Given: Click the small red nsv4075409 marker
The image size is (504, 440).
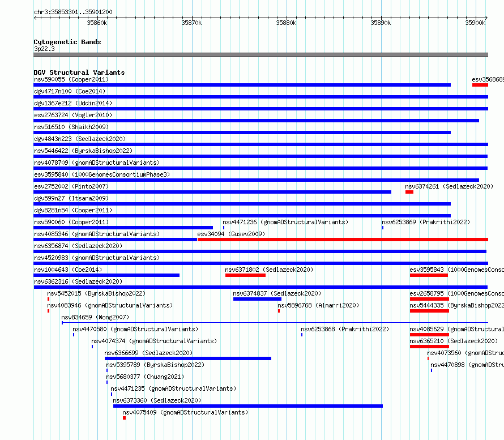Looking at the screenshot, I should pos(124,418).
